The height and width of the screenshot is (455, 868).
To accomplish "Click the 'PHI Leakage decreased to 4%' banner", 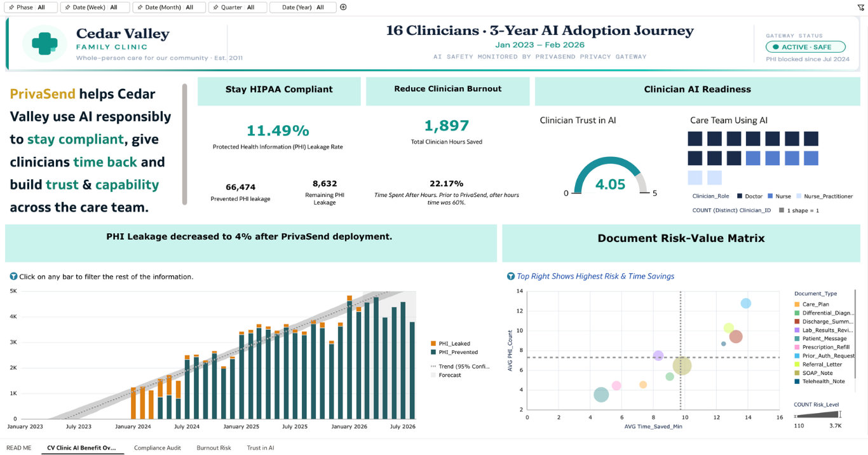I will tap(250, 243).
